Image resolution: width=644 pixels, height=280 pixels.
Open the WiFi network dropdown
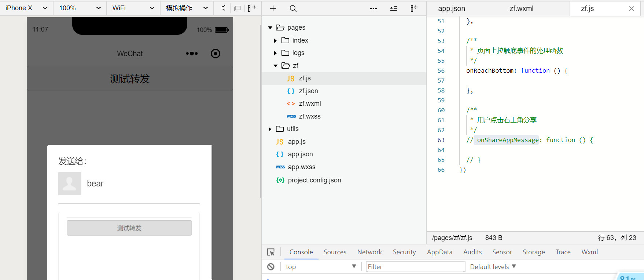133,8
